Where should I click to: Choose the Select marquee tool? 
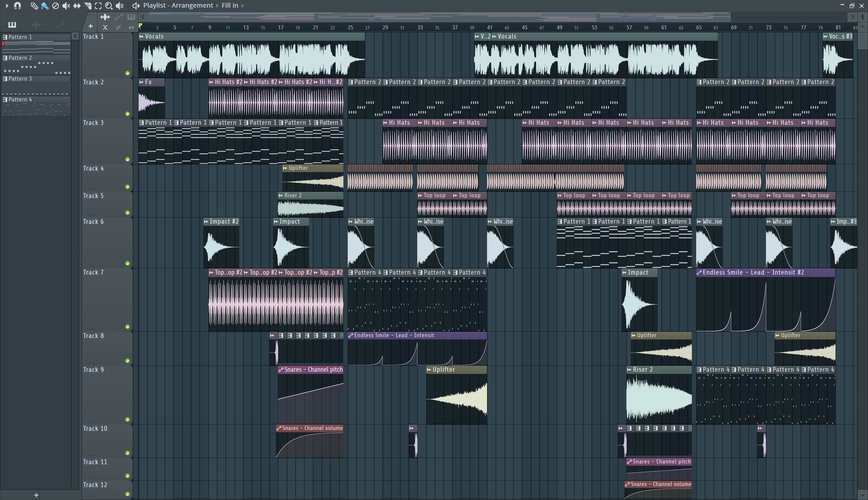coord(98,6)
